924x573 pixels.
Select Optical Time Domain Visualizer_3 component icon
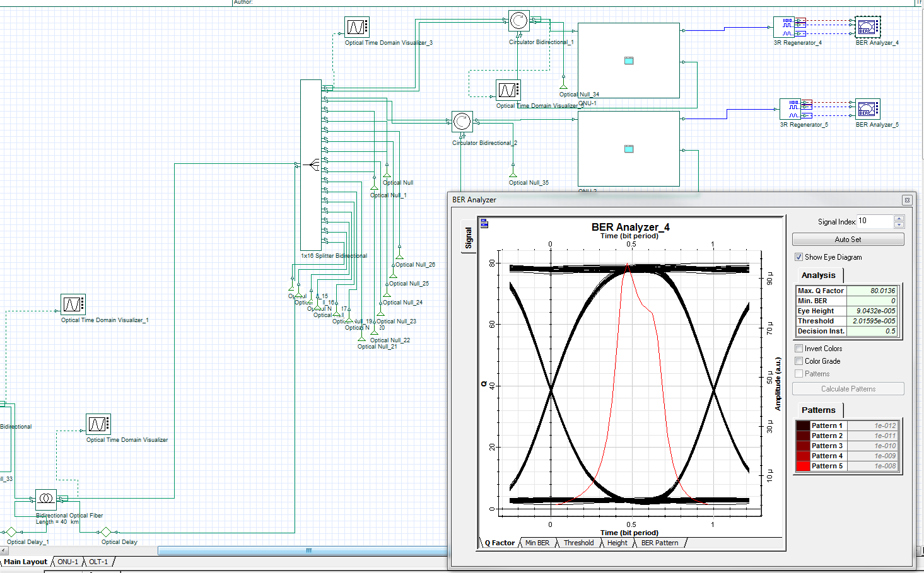(x=357, y=27)
